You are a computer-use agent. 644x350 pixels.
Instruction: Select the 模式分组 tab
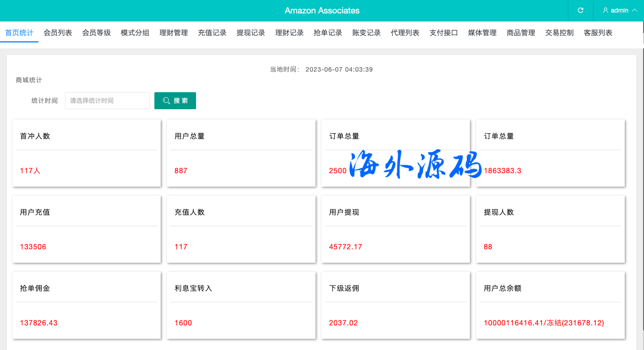click(x=135, y=33)
